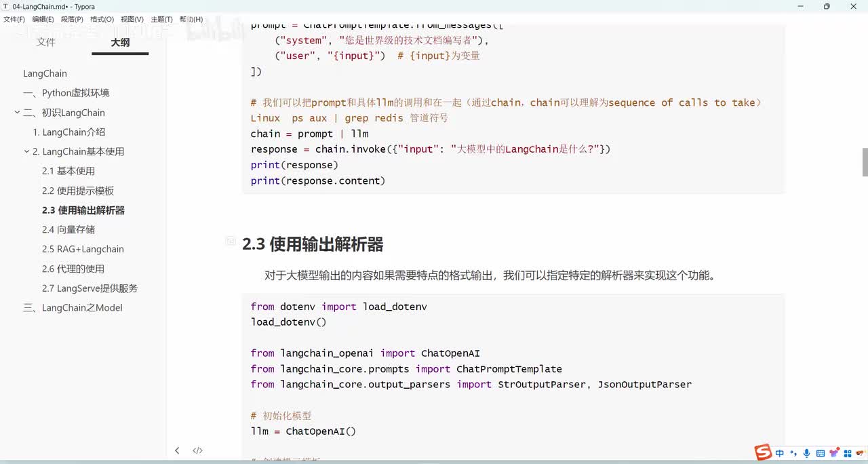Click the ("user", "{input}") code line
Screen dimensions: 868x464
[x=377, y=56]
